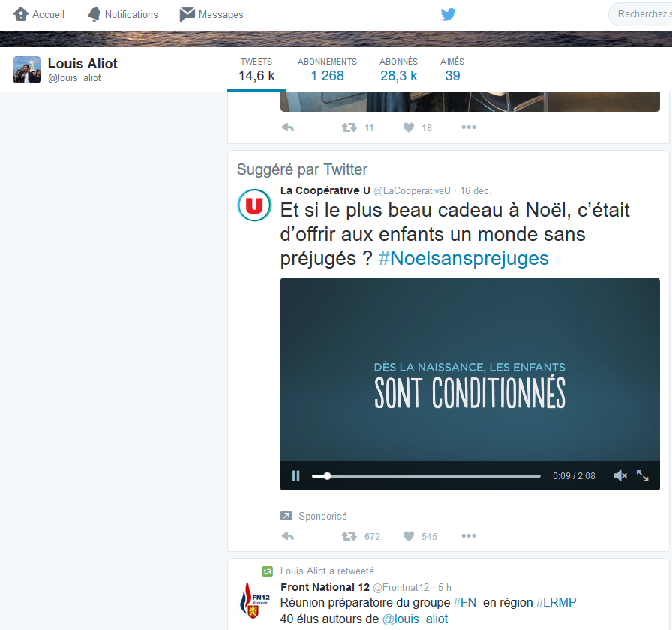Seek on the video progress bar
The image size is (672, 630).
click(x=426, y=476)
